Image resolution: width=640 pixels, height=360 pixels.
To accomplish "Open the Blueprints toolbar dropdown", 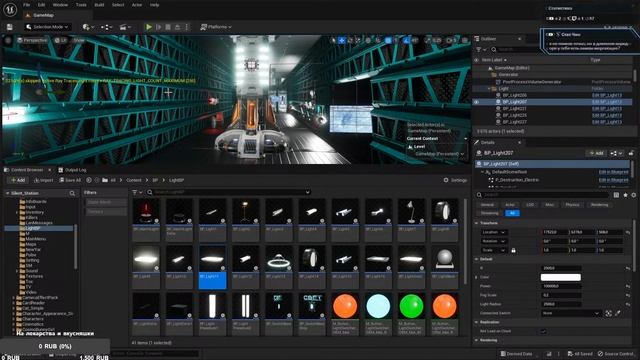I will pyautogui.click(x=107, y=27).
